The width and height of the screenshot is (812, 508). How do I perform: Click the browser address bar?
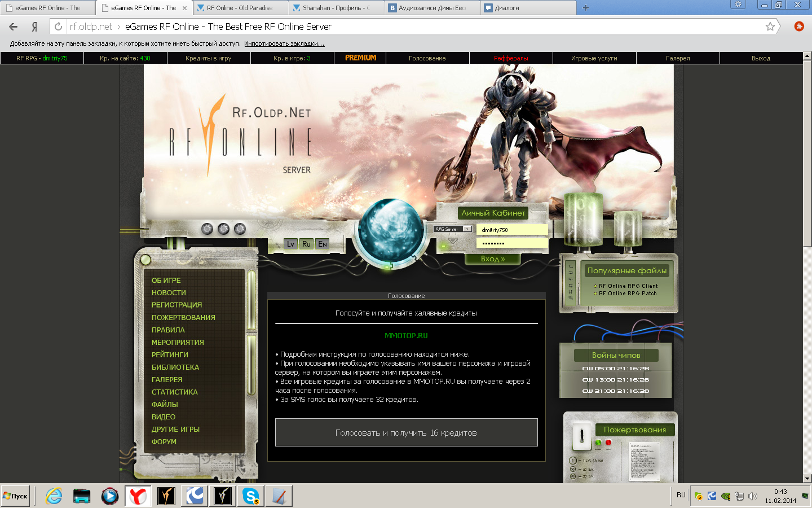click(414, 27)
